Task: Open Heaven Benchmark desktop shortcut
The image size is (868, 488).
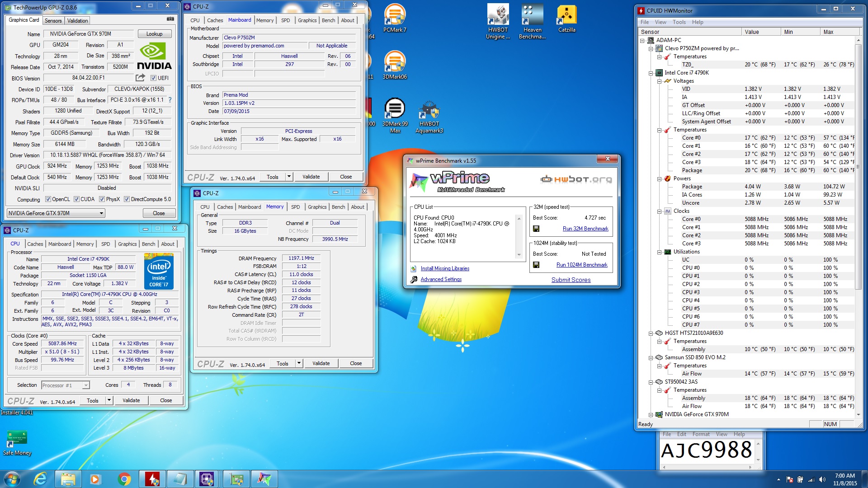Action: (532, 21)
